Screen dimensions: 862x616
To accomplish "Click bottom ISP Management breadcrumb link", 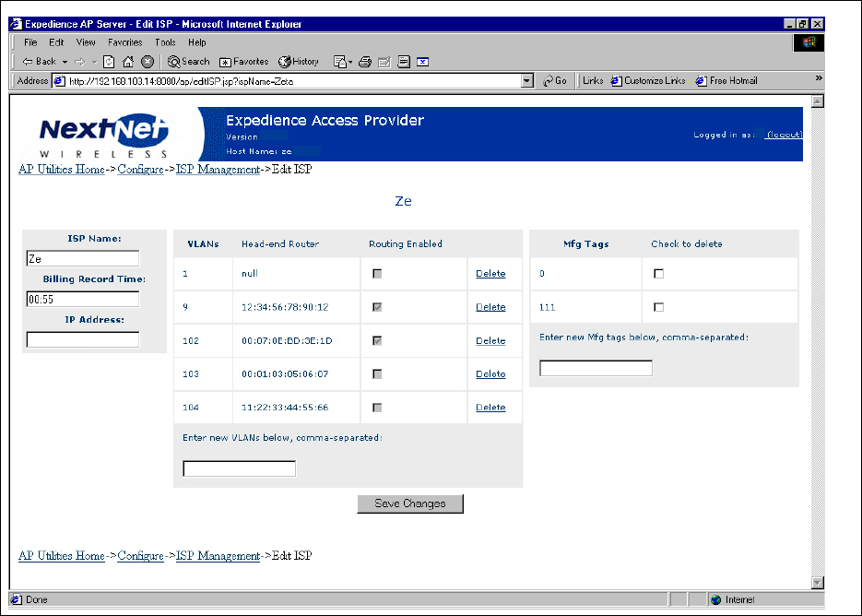I will pos(218,556).
